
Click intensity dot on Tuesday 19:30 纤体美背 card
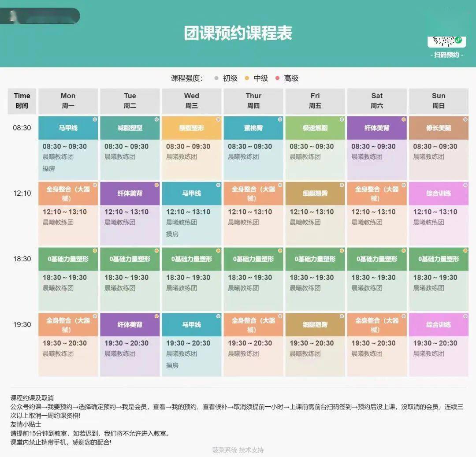pos(156,316)
